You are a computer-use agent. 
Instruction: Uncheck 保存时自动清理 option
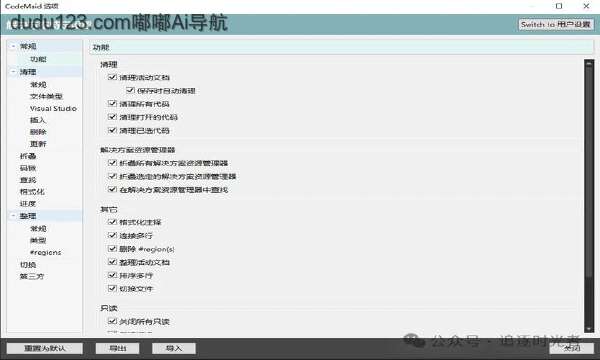tap(130, 91)
